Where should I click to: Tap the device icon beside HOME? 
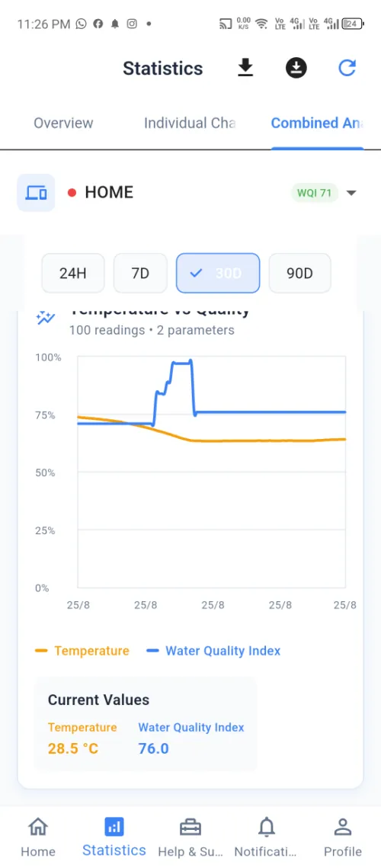click(36, 193)
